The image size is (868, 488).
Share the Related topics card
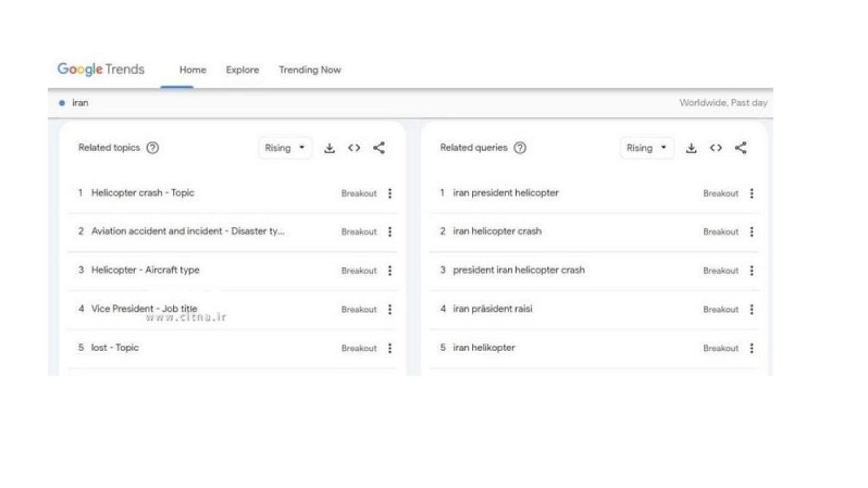(x=379, y=148)
